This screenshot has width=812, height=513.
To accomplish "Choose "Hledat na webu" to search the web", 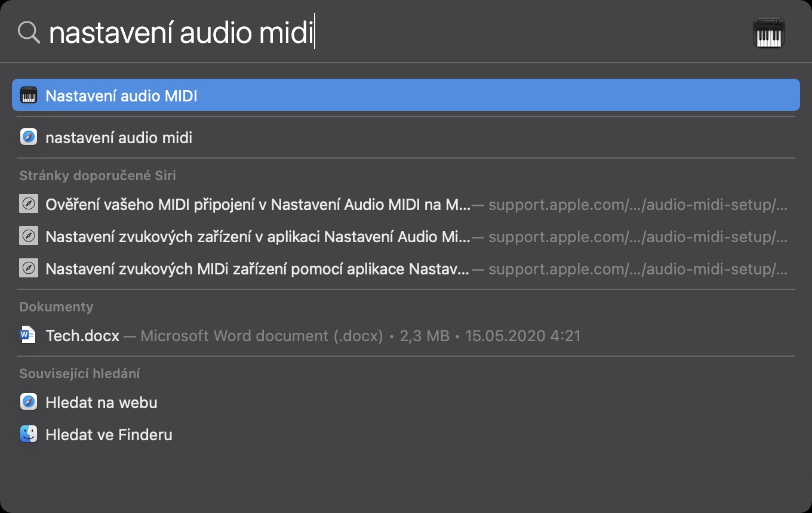I will coord(101,402).
